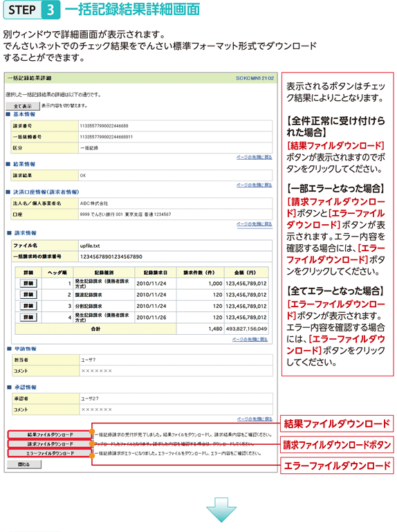397x532 pixels.
Task: Click the 承認情報 section heading
Action: tap(25, 387)
